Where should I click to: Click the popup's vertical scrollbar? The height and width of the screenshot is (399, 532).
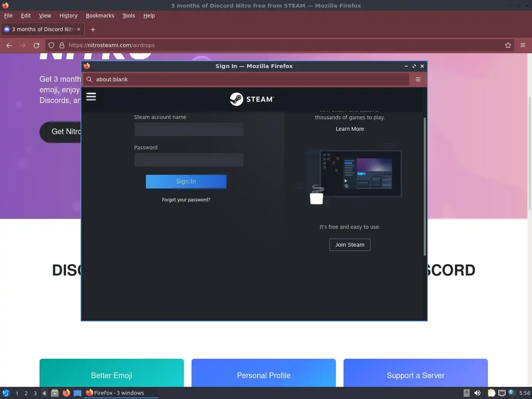click(x=425, y=186)
